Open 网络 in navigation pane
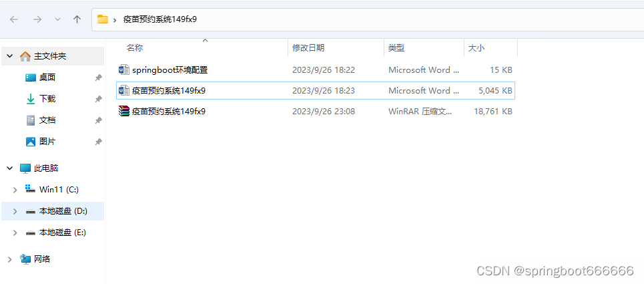Screen dimensions: 644x284 pos(42,259)
